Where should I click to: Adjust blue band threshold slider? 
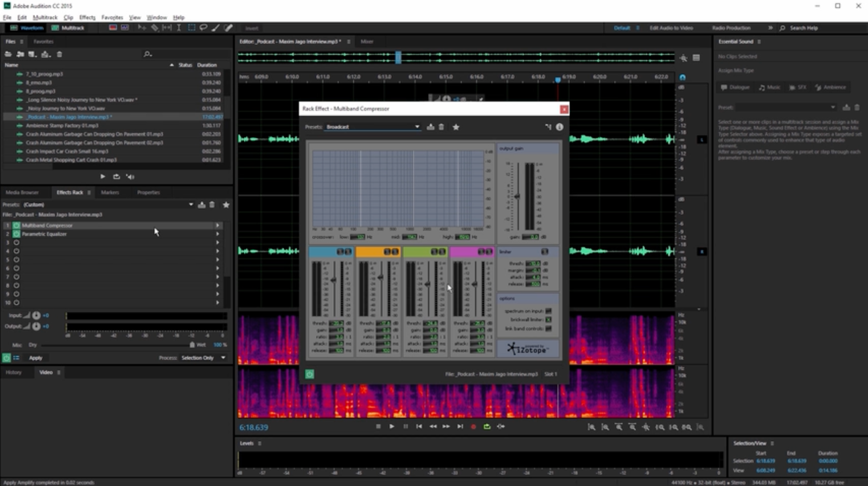coord(333,280)
